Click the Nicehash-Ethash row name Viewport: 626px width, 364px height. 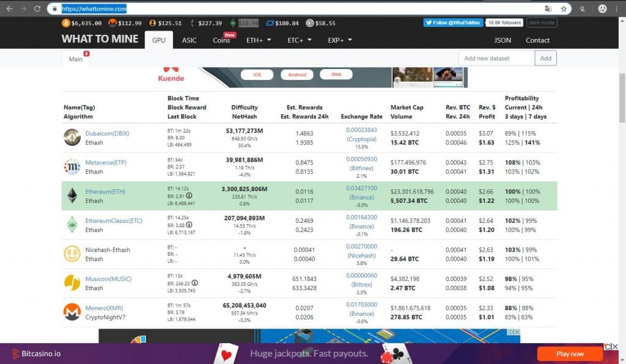tap(108, 250)
